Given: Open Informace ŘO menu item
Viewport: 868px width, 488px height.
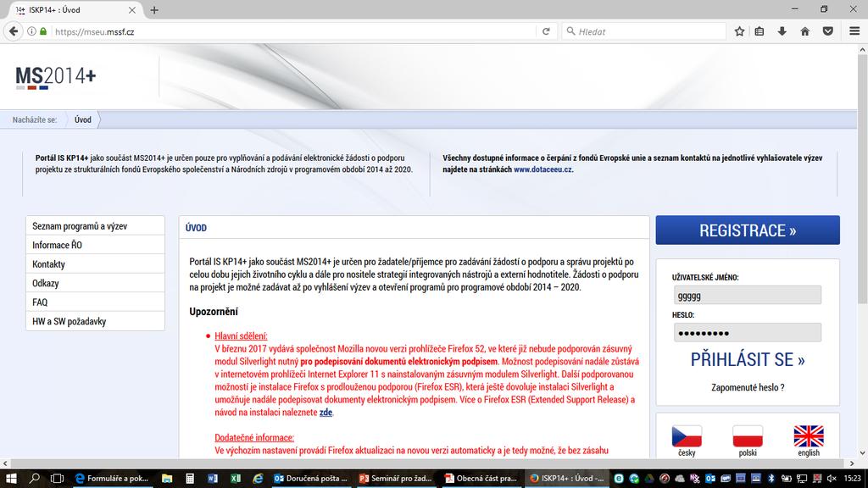Looking at the screenshot, I should coord(95,245).
